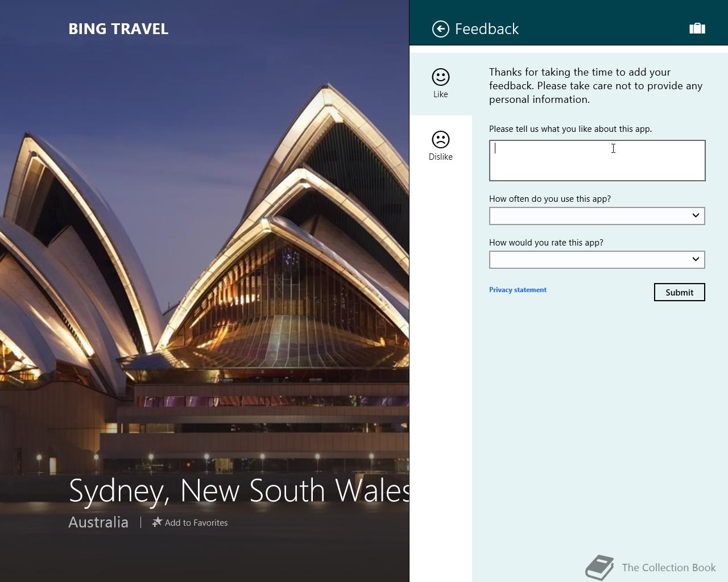728x582 pixels.
Task: Select the Dislike frowning face tab
Action: (x=441, y=146)
